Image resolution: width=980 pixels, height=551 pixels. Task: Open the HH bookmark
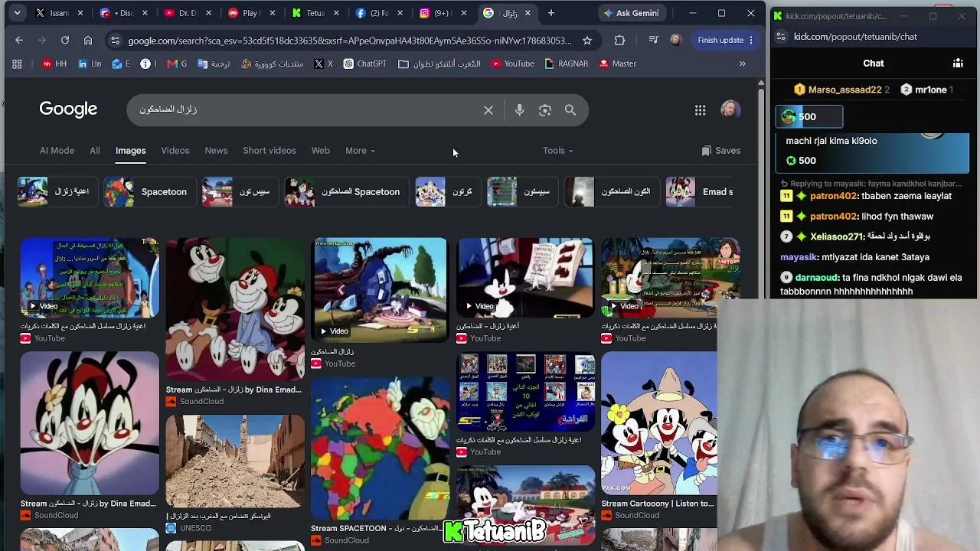54,64
